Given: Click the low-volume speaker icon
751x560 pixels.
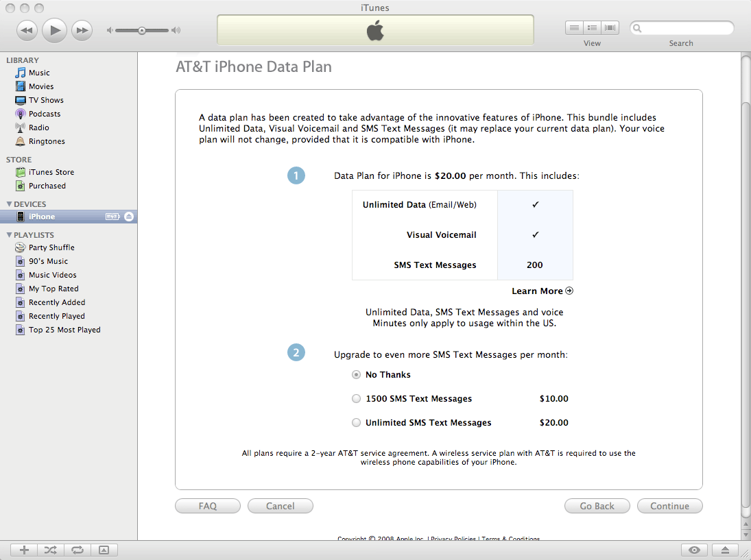Looking at the screenshot, I should point(110,30).
